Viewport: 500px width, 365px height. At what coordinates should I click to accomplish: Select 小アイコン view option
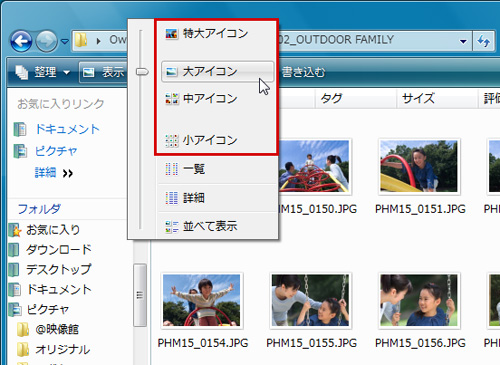[x=217, y=140]
